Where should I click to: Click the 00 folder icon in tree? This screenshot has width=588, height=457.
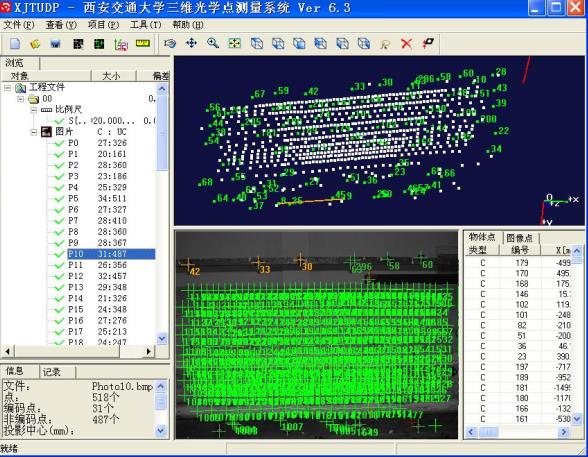pyautogui.click(x=34, y=99)
